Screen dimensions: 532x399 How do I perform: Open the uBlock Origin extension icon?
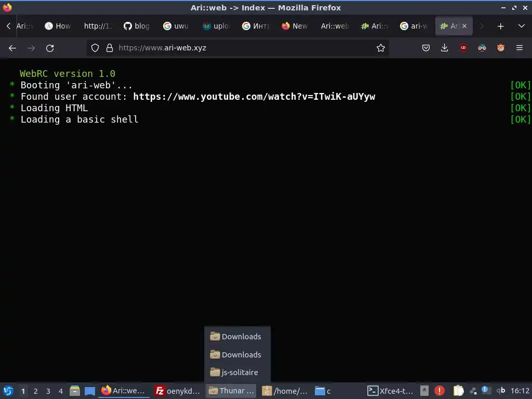tap(463, 48)
